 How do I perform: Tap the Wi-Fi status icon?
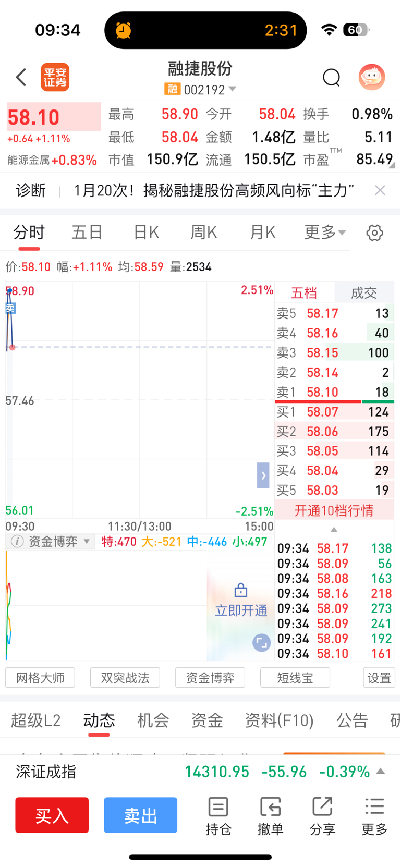[x=329, y=30]
